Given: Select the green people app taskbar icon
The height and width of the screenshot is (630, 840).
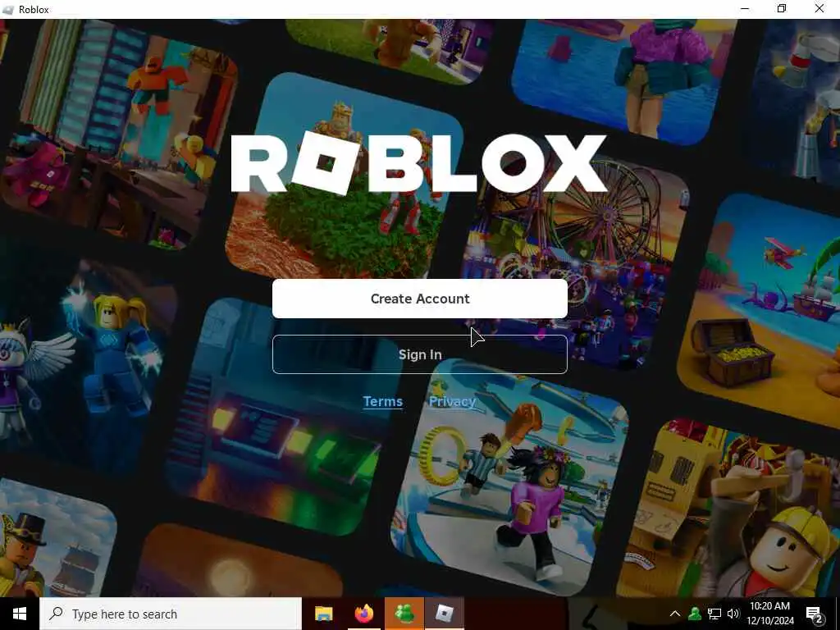Looking at the screenshot, I should pos(404,614).
